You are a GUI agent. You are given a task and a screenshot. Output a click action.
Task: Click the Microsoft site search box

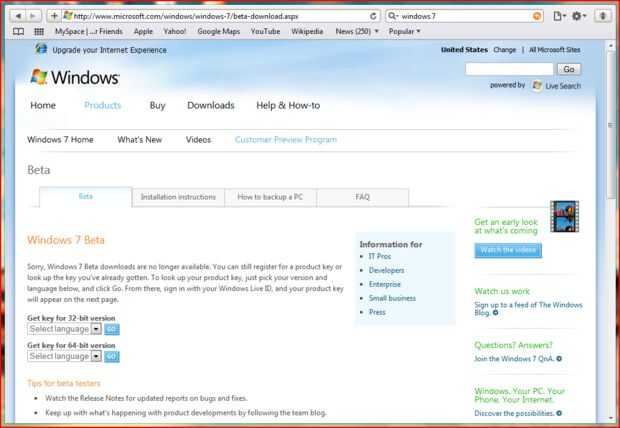coord(509,69)
